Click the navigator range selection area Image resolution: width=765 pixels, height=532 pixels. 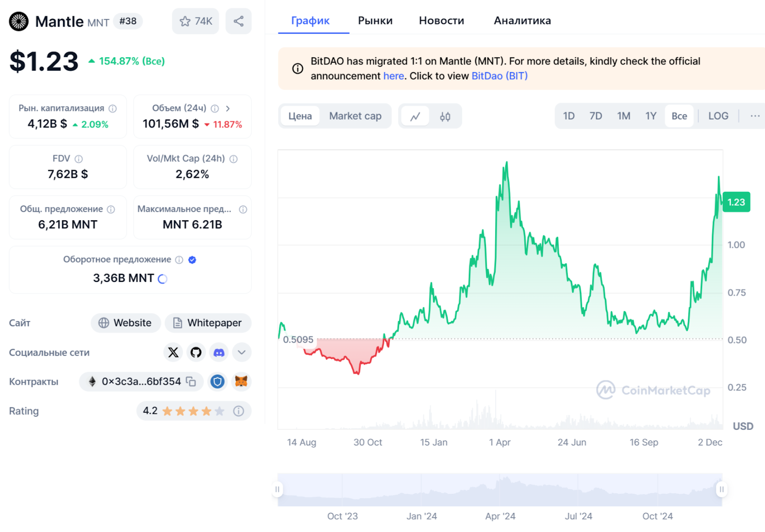500,489
